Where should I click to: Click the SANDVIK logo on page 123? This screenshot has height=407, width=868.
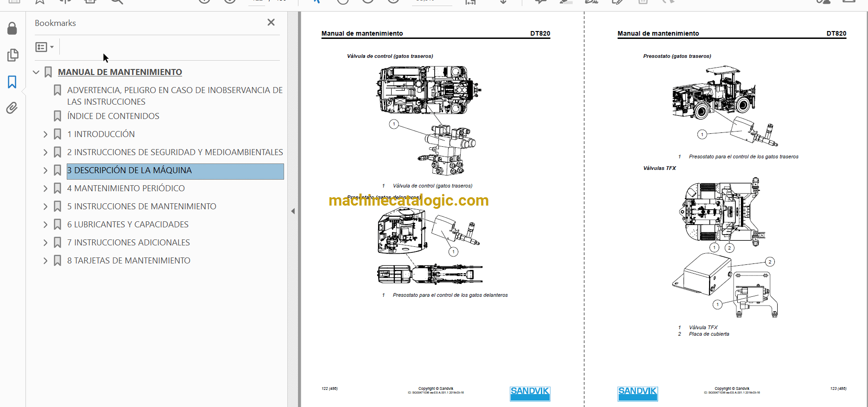coord(637,393)
